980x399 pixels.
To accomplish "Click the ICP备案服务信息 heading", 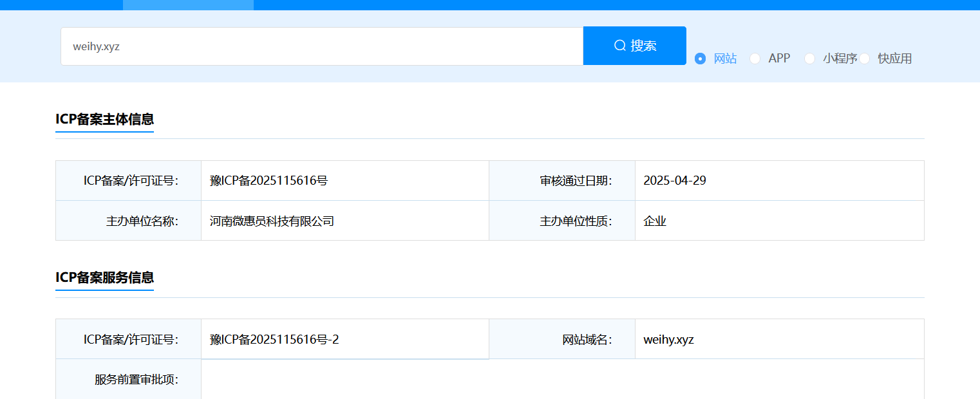I will point(104,277).
